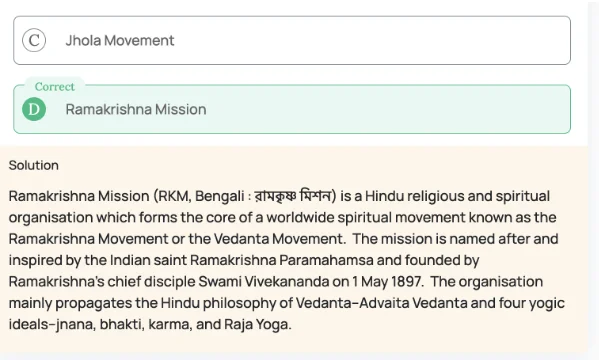Click the green D option circle
The height and width of the screenshot is (360, 599).
34,109
